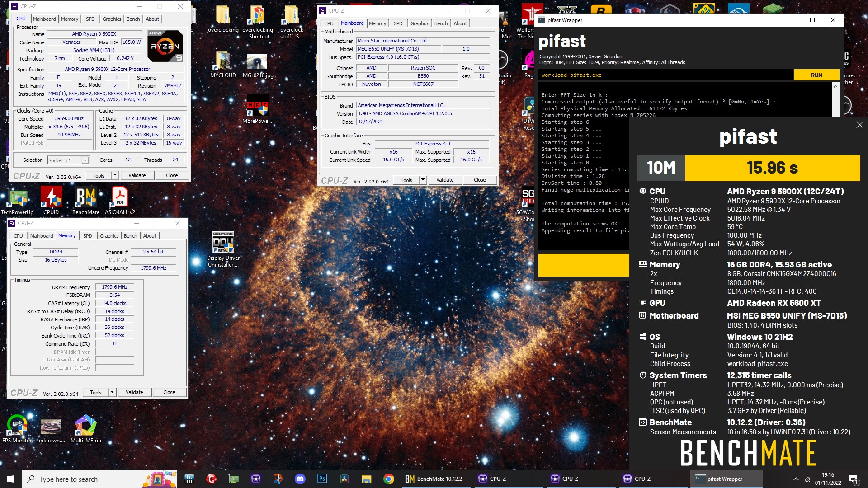Open the SPD tab in the Ryzen 9 5900X CPU-Z window
This screenshot has height=488, width=868.
(90, 19)
